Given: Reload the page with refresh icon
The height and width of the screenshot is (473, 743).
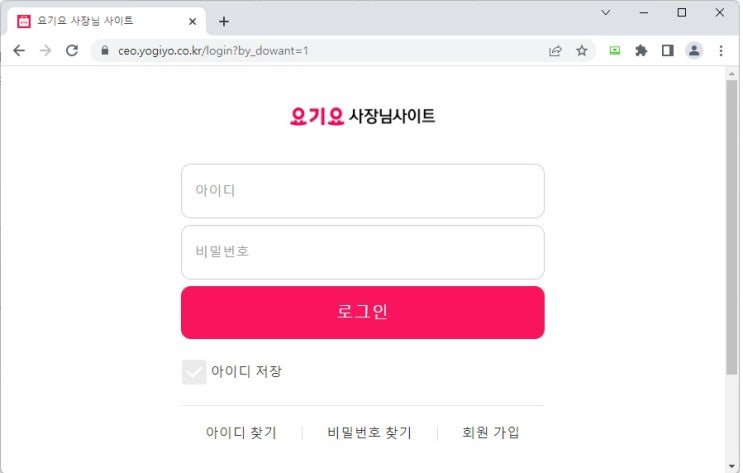Looking at the screenshot, I should point(71,50).
